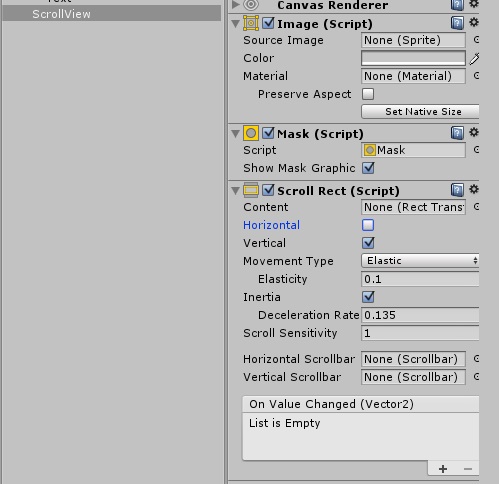Click the Set Native Size button

420,111
